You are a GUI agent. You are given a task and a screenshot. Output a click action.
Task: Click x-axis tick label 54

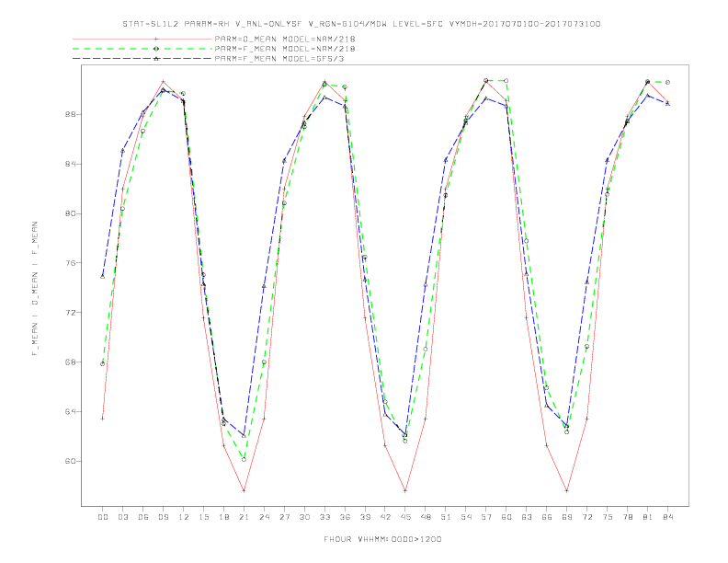[x=466, y=517]
